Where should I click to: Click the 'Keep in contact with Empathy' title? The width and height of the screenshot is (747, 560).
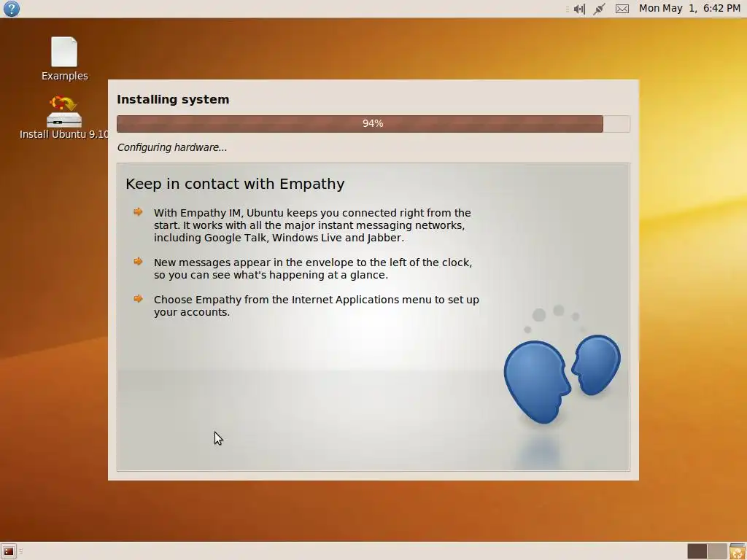[x=235, y=184]
